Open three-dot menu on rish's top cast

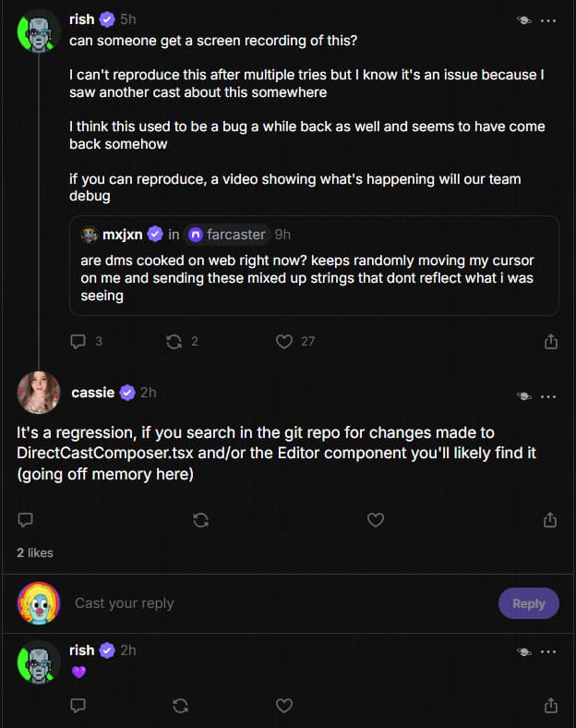click(548, 19)
